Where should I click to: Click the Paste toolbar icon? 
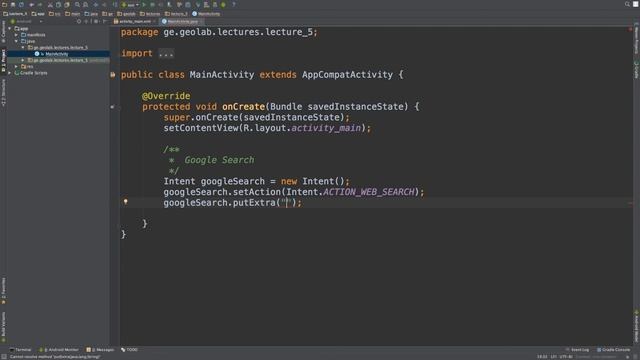67,4
